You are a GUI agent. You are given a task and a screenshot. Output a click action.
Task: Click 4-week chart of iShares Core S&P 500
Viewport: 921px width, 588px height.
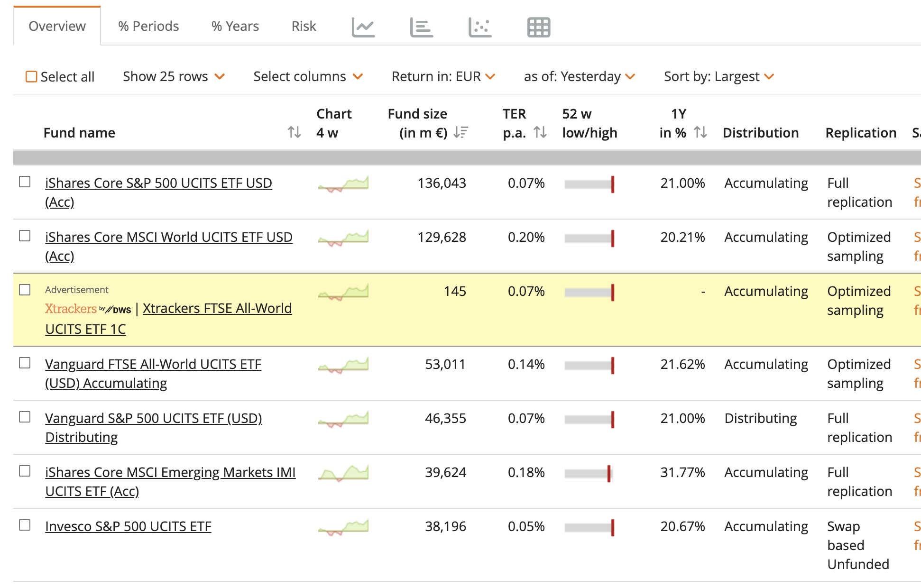point(343,184)
